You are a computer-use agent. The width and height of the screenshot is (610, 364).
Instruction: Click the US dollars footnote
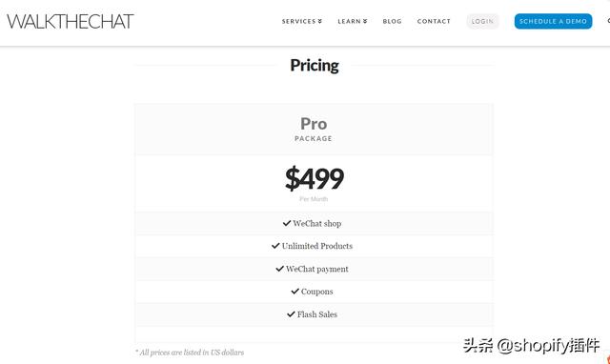[x=190, y=353]
